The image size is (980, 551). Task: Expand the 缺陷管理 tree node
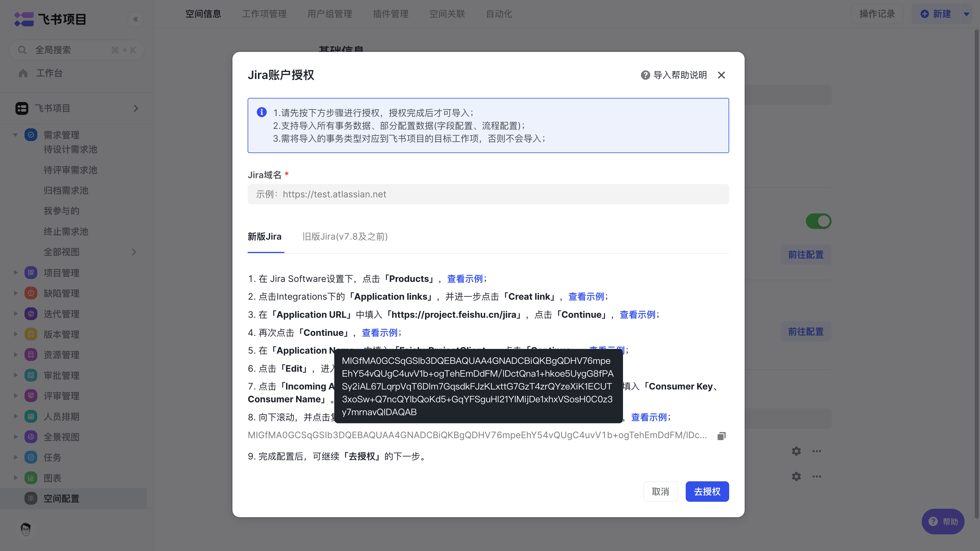(15, 293)
